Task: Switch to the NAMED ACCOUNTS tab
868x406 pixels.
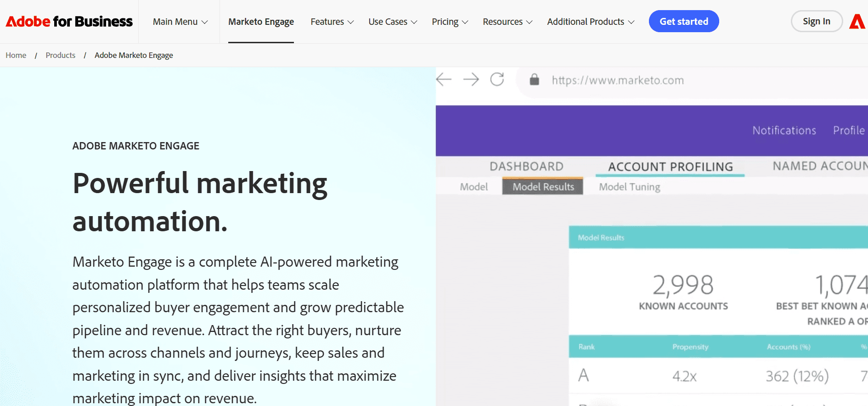Action: point(820,166)
